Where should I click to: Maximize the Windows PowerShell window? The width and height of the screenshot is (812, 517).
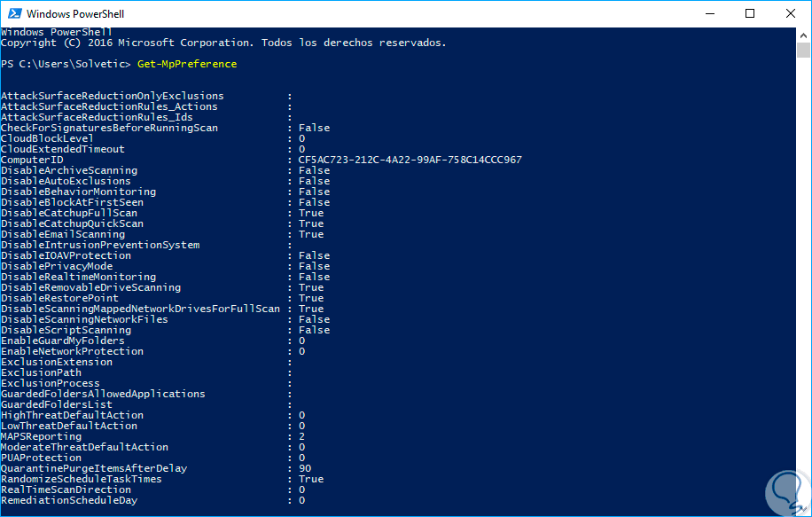tap(750, 14)
